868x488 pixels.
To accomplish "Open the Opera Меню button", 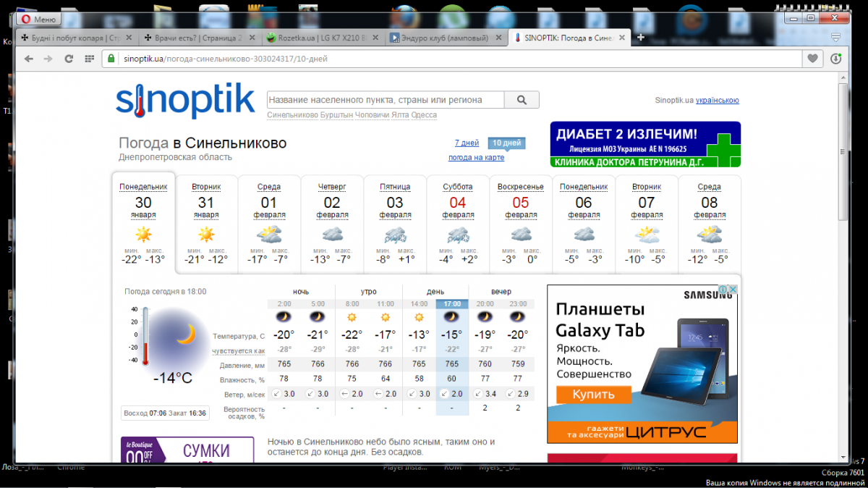I will pyautogui.click(x=38, y=20).
